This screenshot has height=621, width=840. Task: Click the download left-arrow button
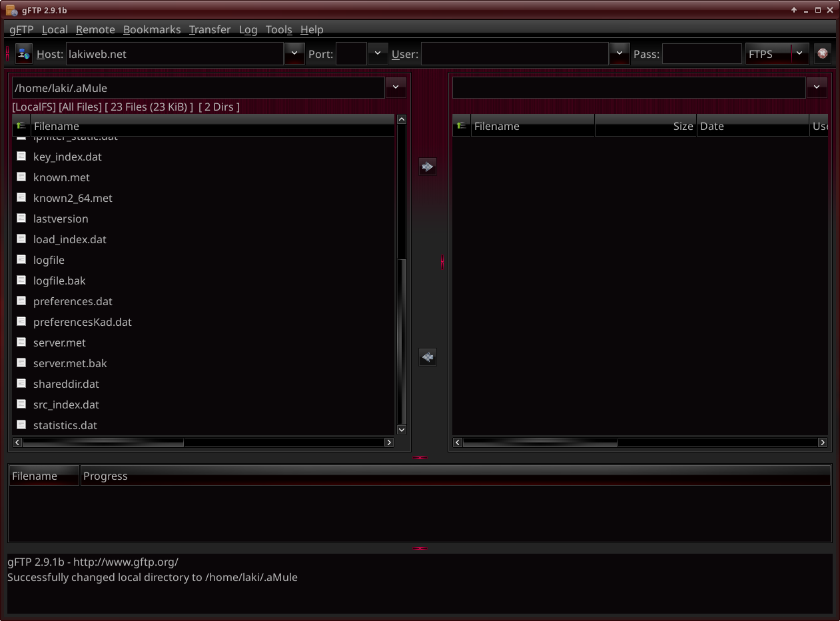428,357
